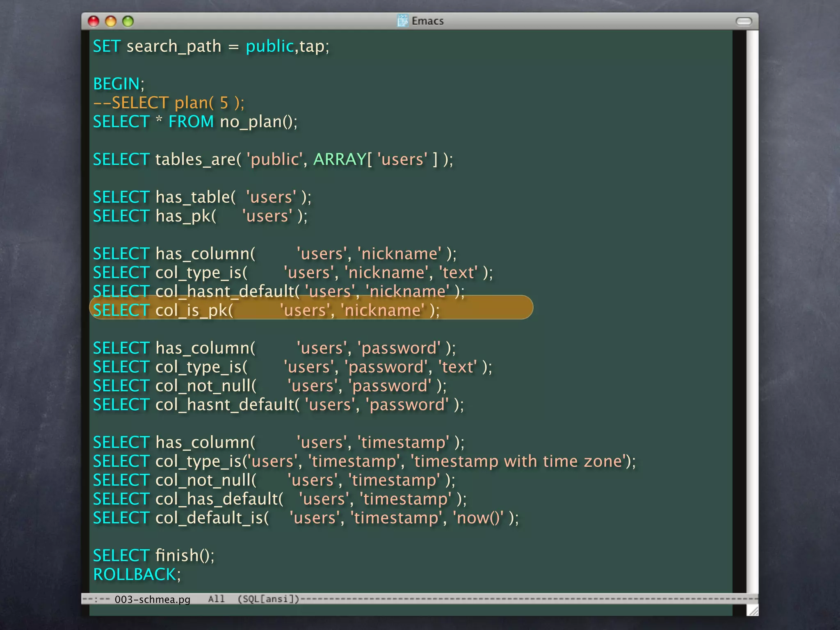This screenshot has height=630, width=840.
Task: Click the Emacs title text in title bar
Action: (428, 21)
